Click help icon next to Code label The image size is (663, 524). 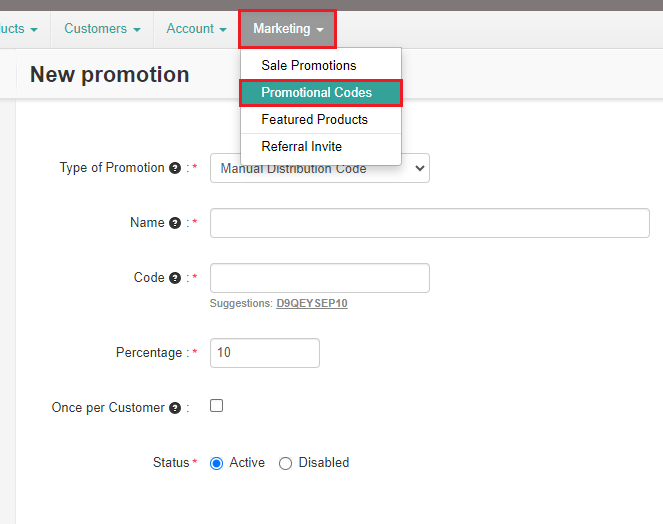175,278
